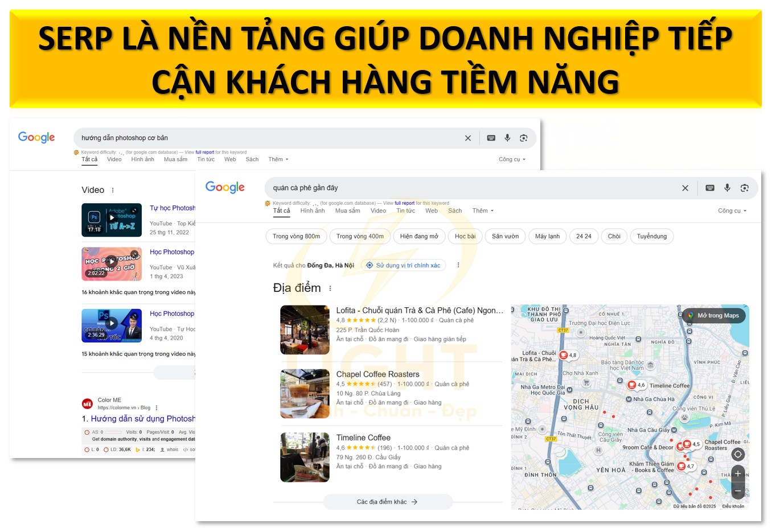Toggle 'Học bài' filter chip
Screen dimensions: 772x532
[x=465, y=236]
